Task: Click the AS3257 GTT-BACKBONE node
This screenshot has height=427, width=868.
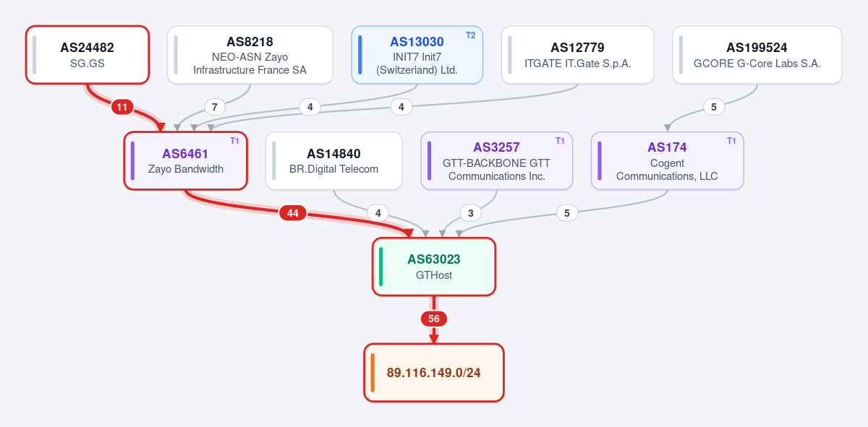Action: [x=497, y=160]
